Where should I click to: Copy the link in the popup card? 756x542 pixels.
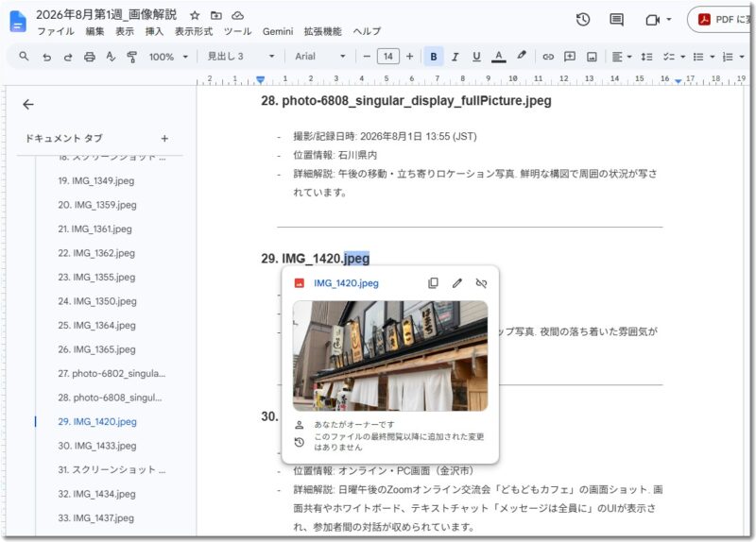[433, 283]
